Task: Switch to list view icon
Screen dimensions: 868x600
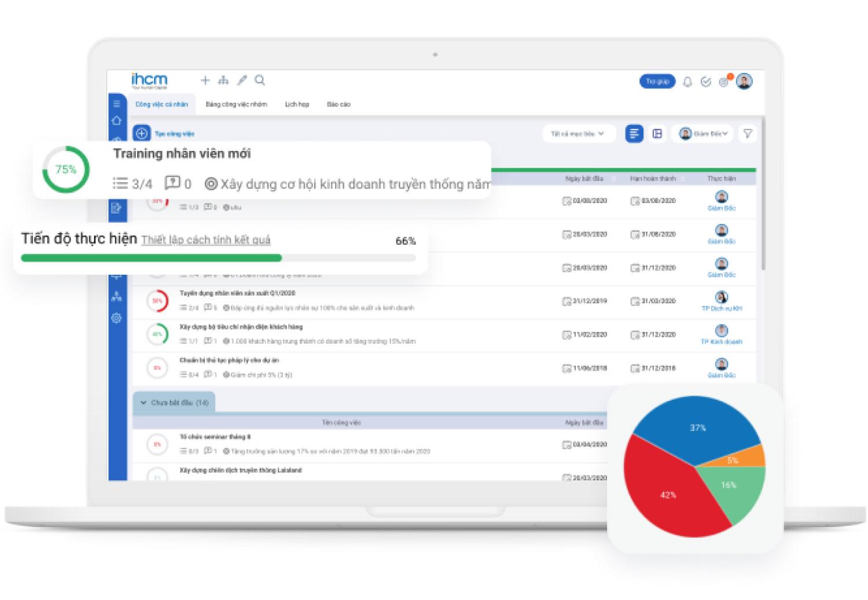Action: tap(634, 134)
